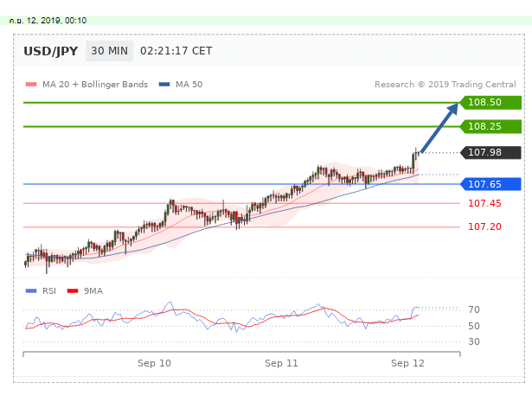The width and height of the screenshot is (532, 395).
Task: Click the USD/JPY pair title
Action: [50, 51]
